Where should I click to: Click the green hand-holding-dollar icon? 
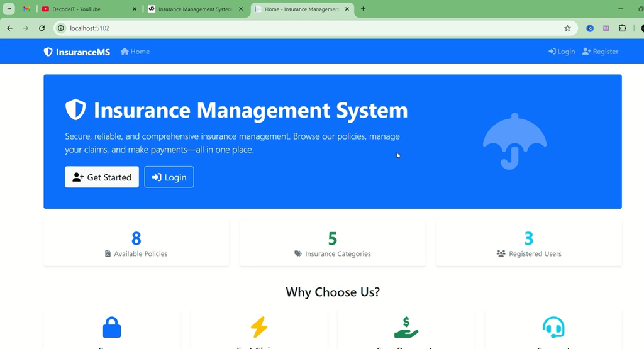click(x=406, y=327)
